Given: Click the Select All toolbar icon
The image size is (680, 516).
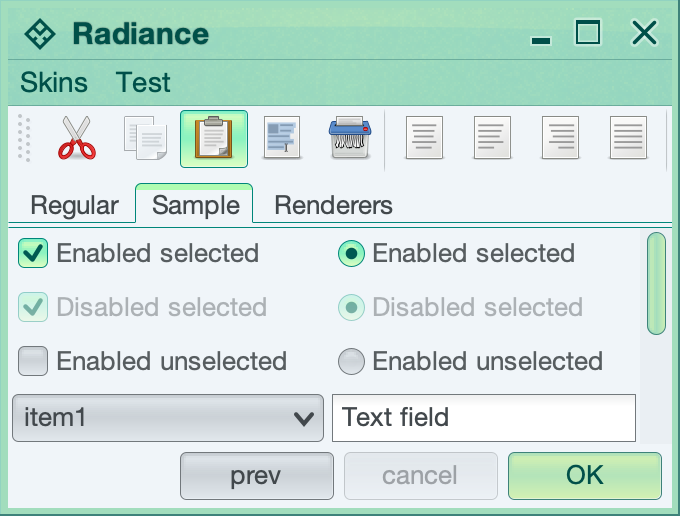Looking at the screenshot, I should [282, 138].
